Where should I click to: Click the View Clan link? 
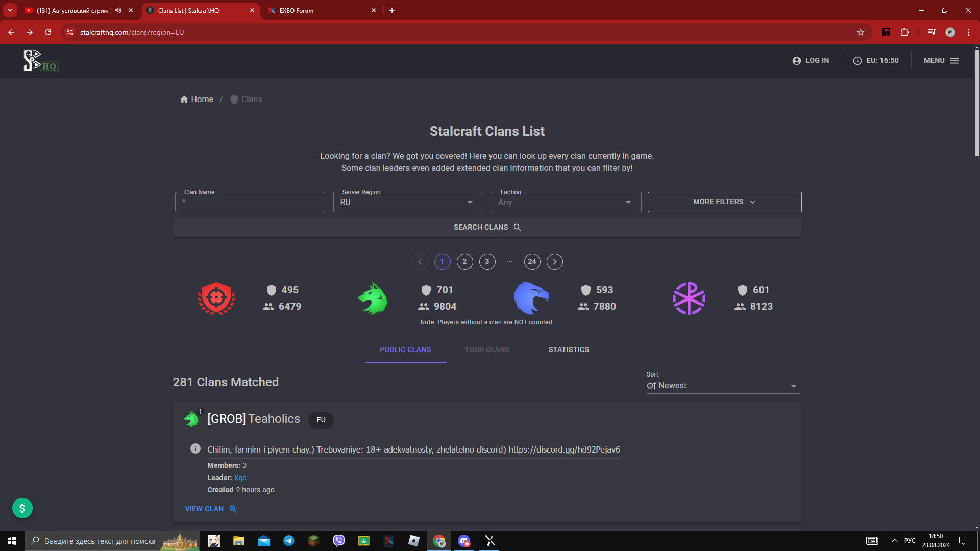click(x=211, y=509)
